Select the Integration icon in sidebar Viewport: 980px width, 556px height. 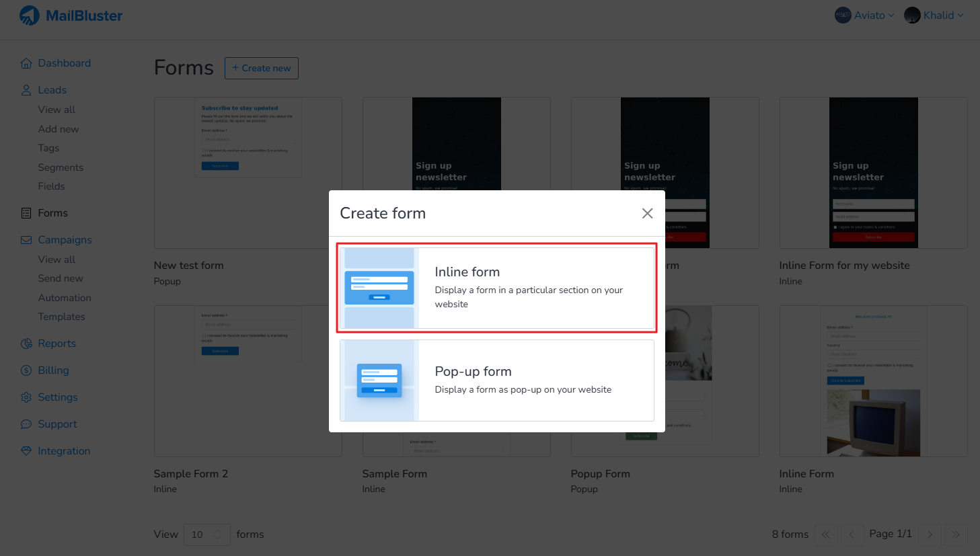26,450
